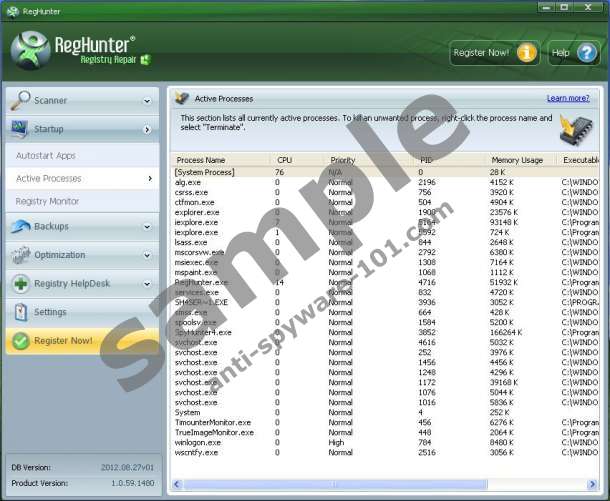Click the Optimization icon in sidebar
610x501 pixels.
(x=21, y=255)
